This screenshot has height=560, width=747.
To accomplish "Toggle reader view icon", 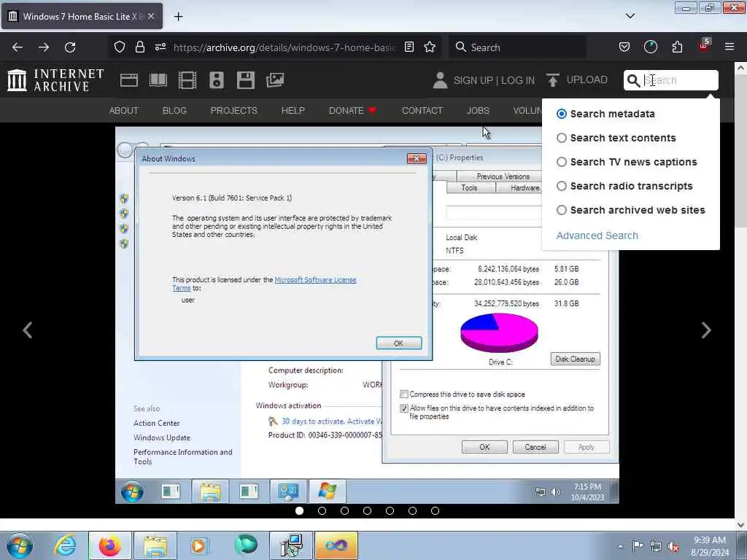I will click(409, 47).
